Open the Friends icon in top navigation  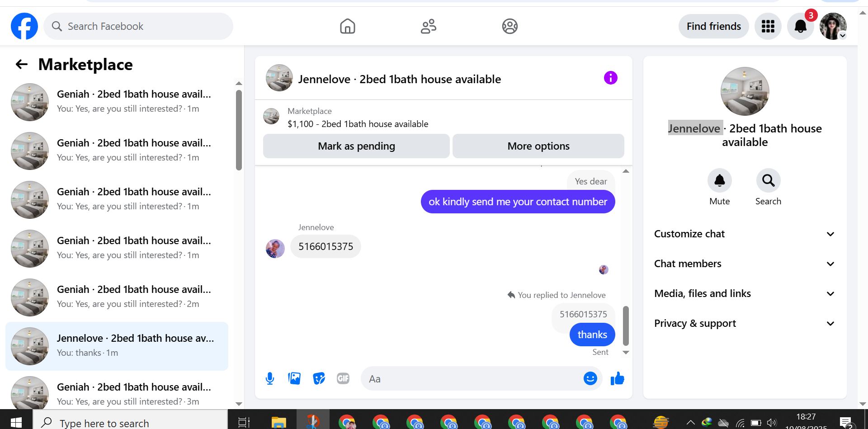click(429, 26)
